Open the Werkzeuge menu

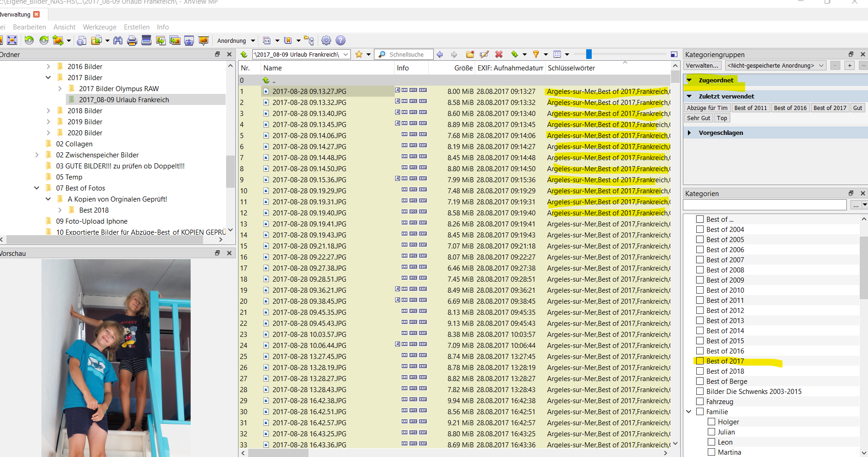pos(99,27)
